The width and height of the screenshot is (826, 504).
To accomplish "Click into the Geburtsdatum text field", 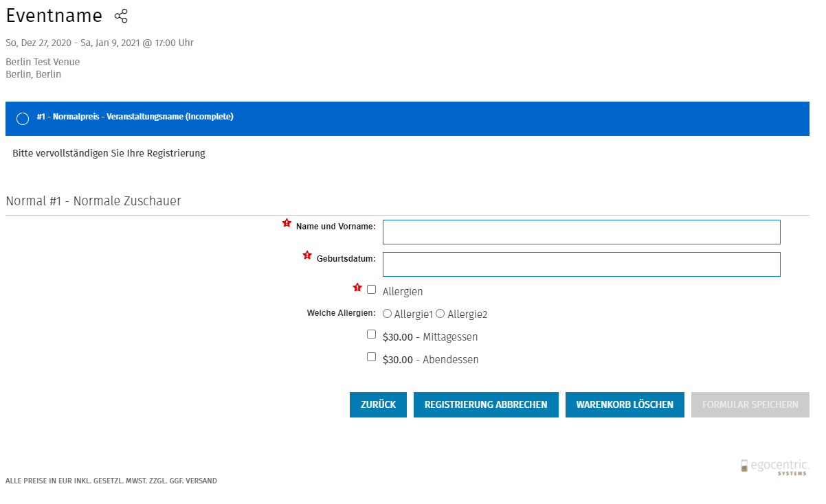I will point(581,264).
